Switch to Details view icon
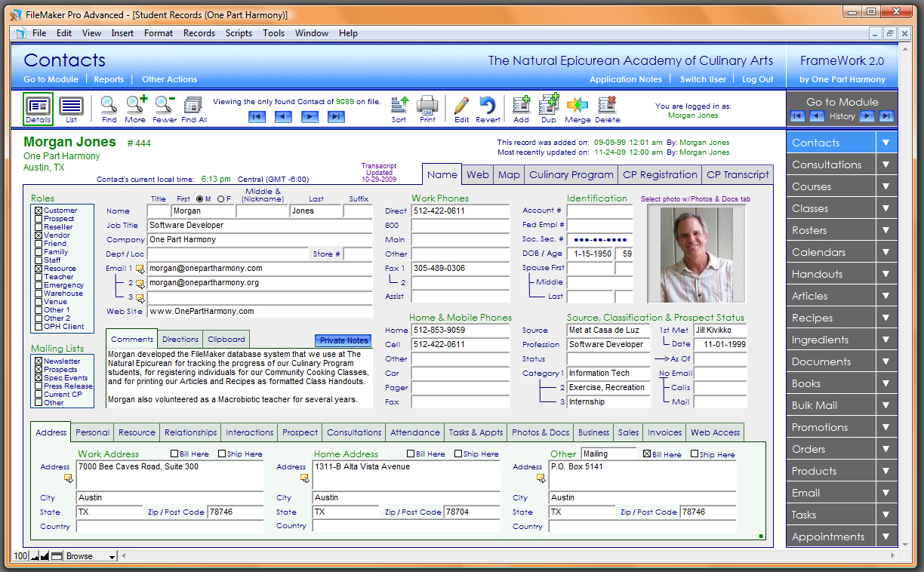 click(38, 109)
